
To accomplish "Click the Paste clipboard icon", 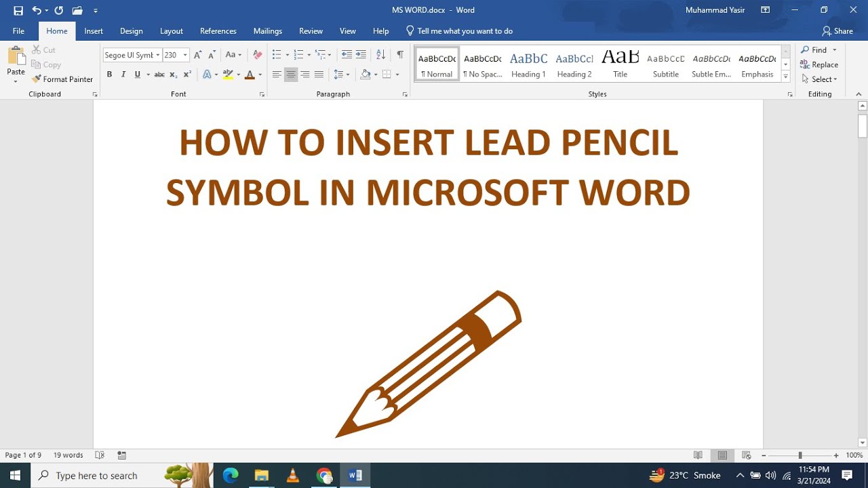I will tap(16, 57).
